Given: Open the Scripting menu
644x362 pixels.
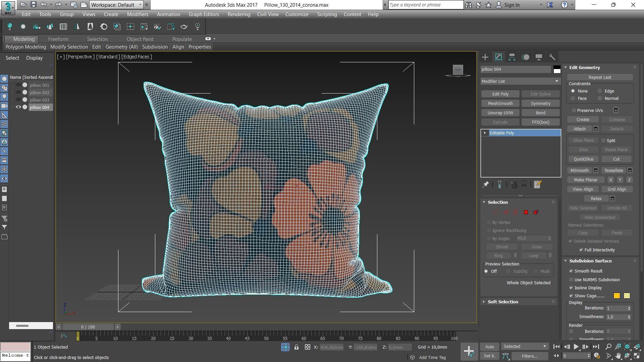Looking at the screenshot, I should (x=327, y=14).
